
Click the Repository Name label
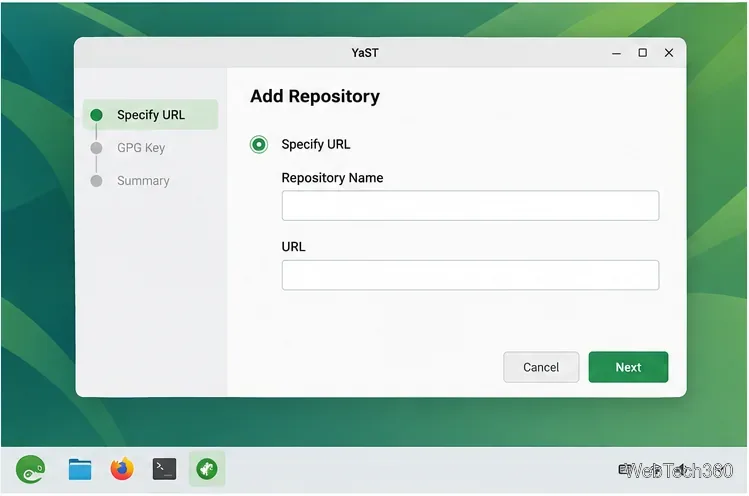(332, 178)
